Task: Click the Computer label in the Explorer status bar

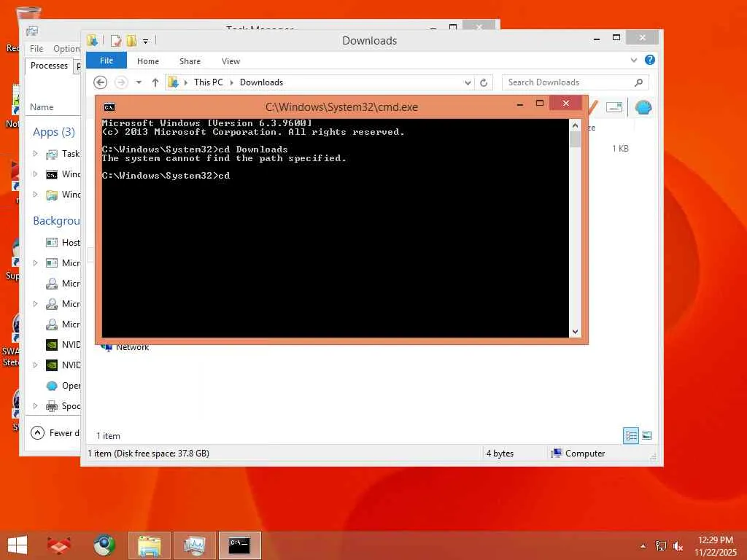Action: [x=585, y=454]
